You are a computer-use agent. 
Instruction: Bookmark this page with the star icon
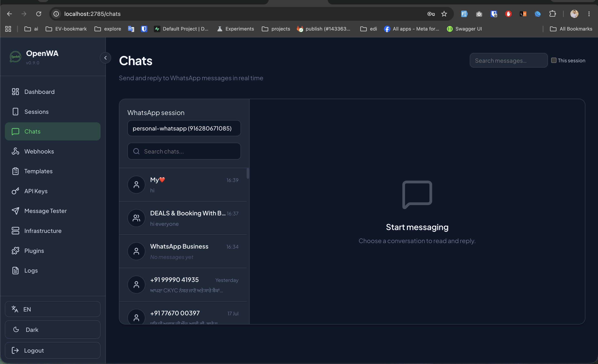(x=444, y=14)
